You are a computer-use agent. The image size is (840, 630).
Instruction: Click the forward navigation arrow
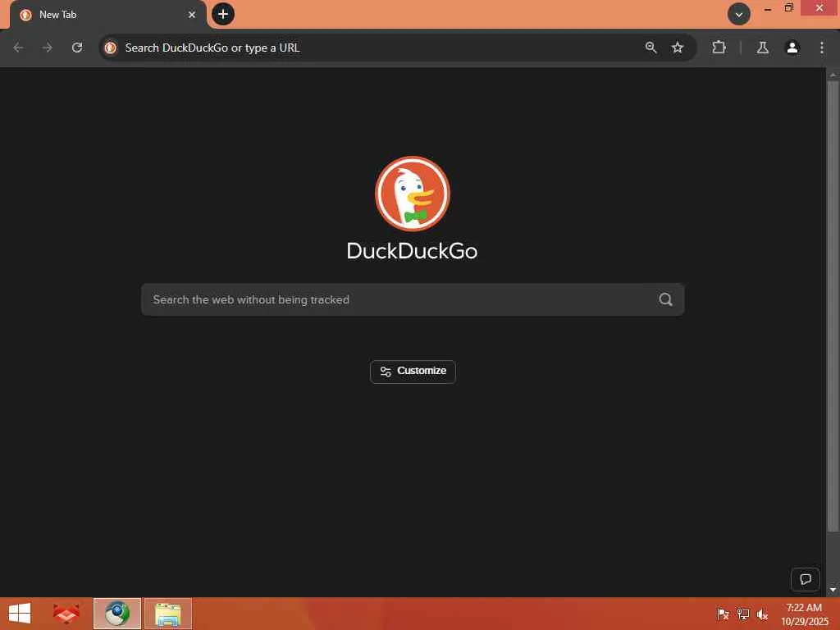click(47, 48)
